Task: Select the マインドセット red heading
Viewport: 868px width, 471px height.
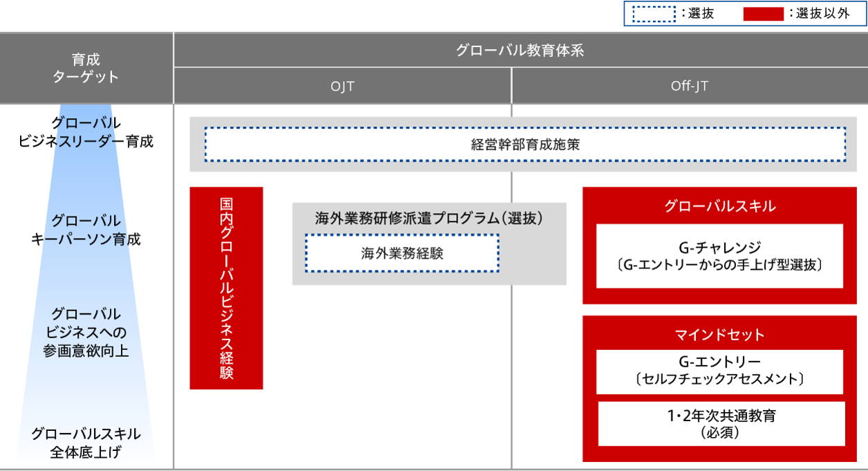Action: [x=719, y=335]
